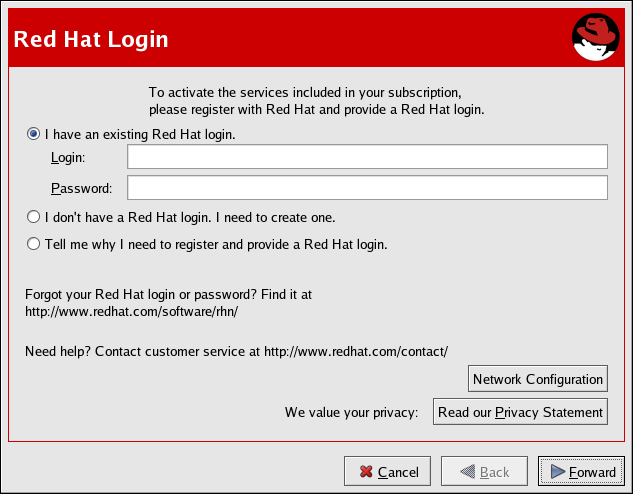Choose "I don't have a Red Hat login"
The width and height of the screenshot is (633, 494).
click(x=34, y=216)
